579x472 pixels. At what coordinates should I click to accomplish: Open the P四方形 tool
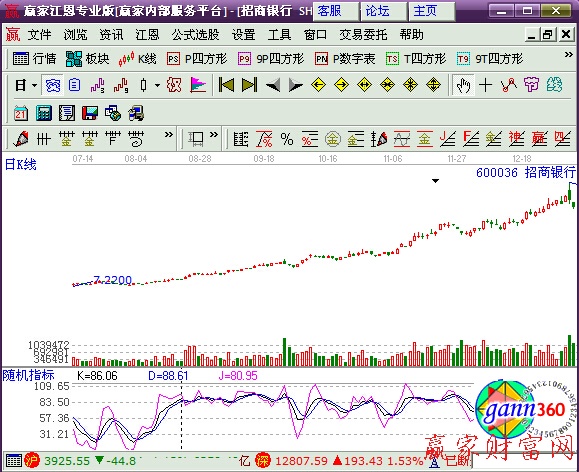click(196, 59)
